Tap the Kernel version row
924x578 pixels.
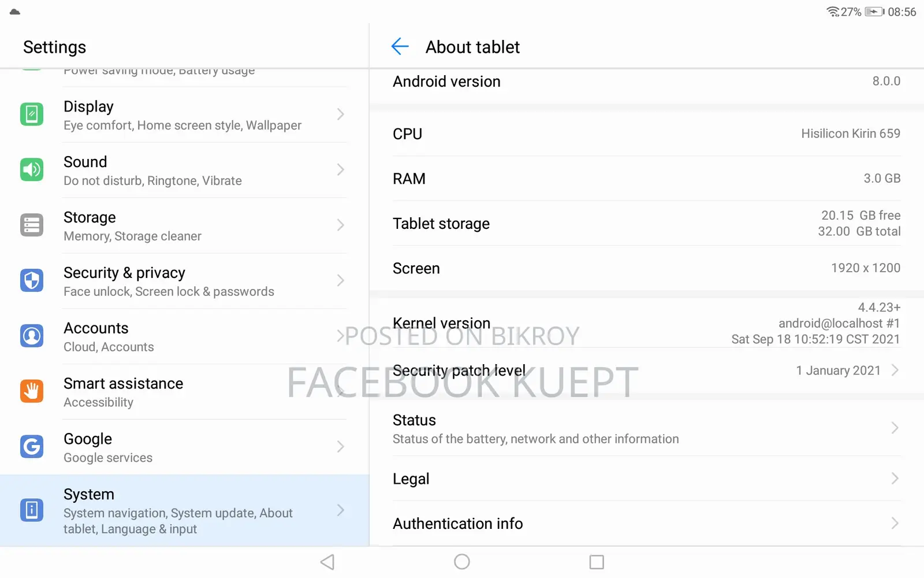pos(647,323)
